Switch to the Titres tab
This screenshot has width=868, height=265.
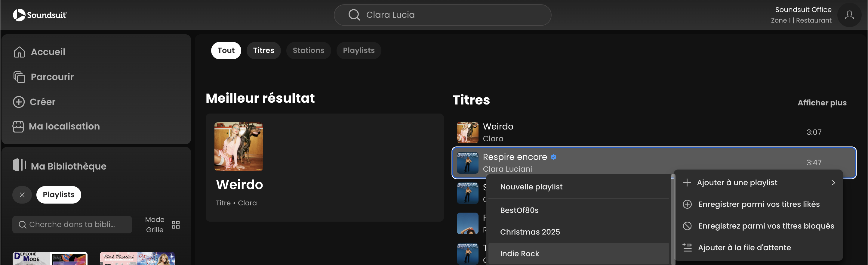(x=263, y=51)
